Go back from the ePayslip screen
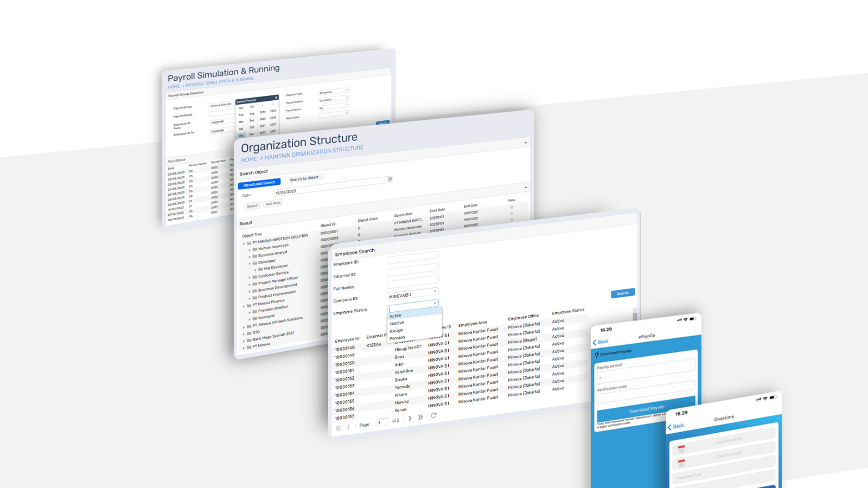Image resolution: width=868 pixels, height=488 pixels. (x=601, y=342)
